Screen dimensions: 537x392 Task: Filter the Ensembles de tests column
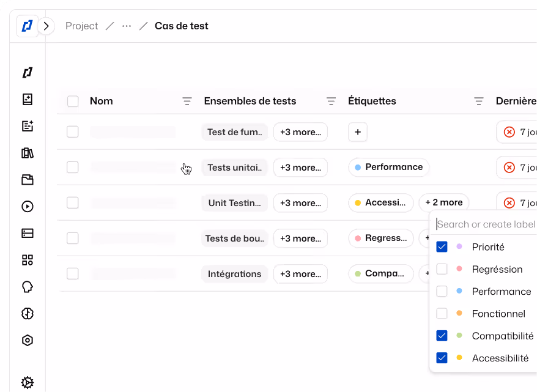331,102
